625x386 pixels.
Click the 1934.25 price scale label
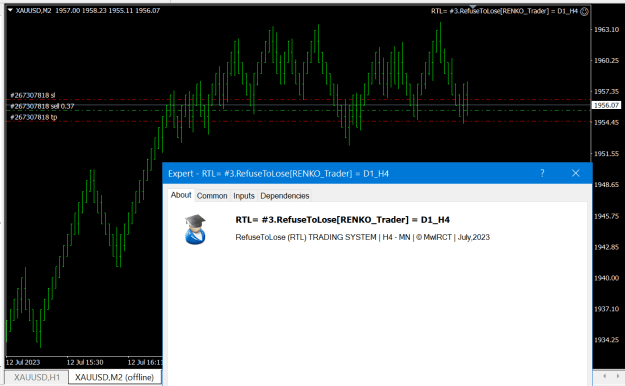(x=606, y=340)
